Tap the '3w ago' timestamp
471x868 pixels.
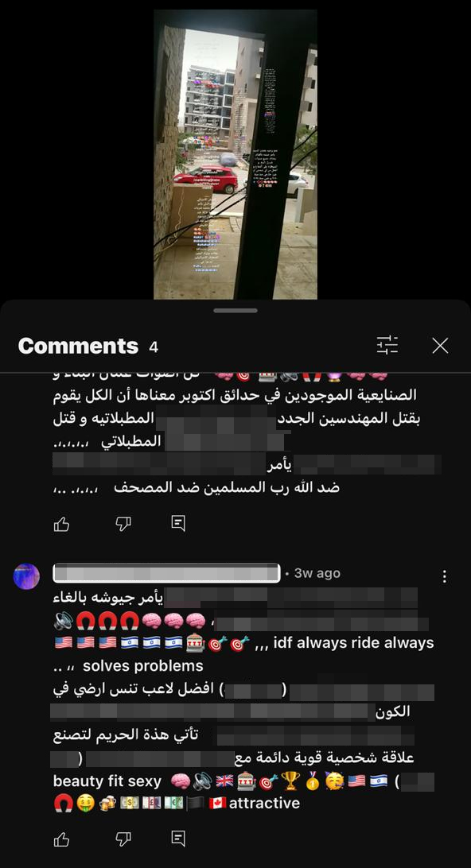pos(317,574)
